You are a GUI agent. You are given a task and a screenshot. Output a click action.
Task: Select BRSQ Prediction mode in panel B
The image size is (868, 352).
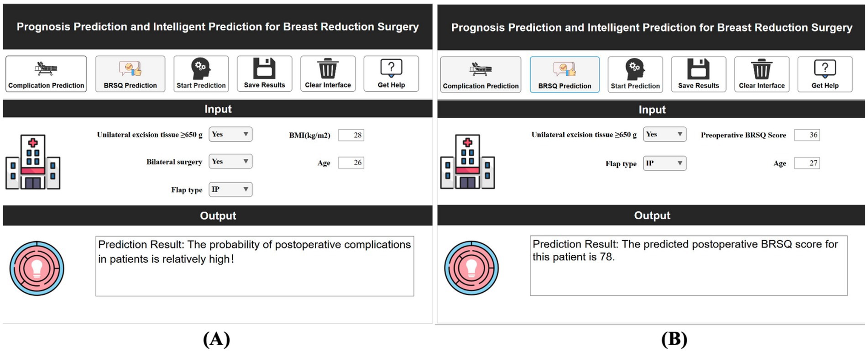point(565,74)
